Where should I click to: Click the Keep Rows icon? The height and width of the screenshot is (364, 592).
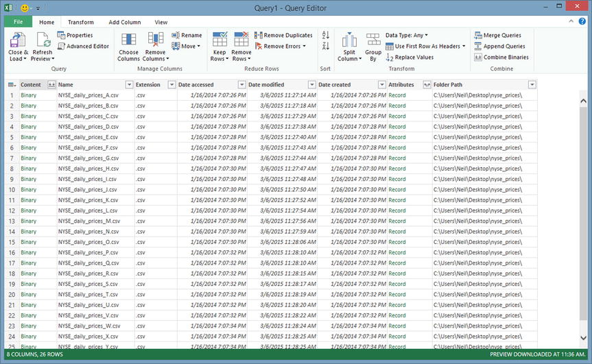(220, 40)
